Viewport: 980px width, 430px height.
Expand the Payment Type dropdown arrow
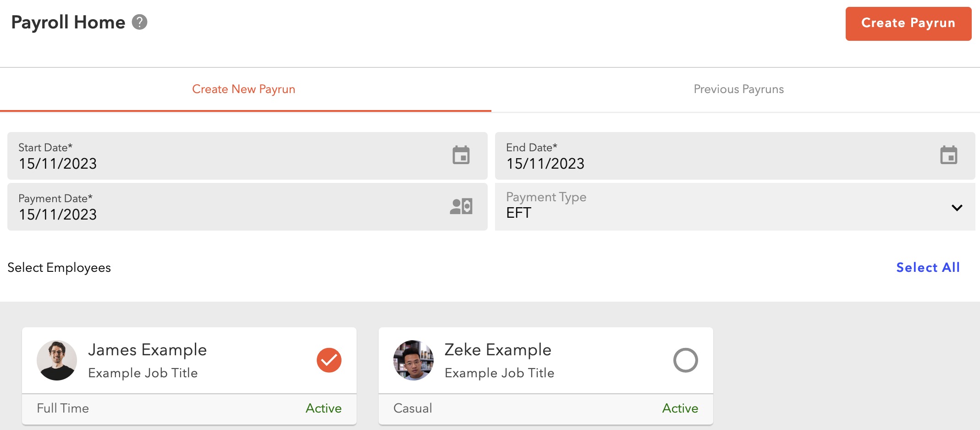(957, 208)
